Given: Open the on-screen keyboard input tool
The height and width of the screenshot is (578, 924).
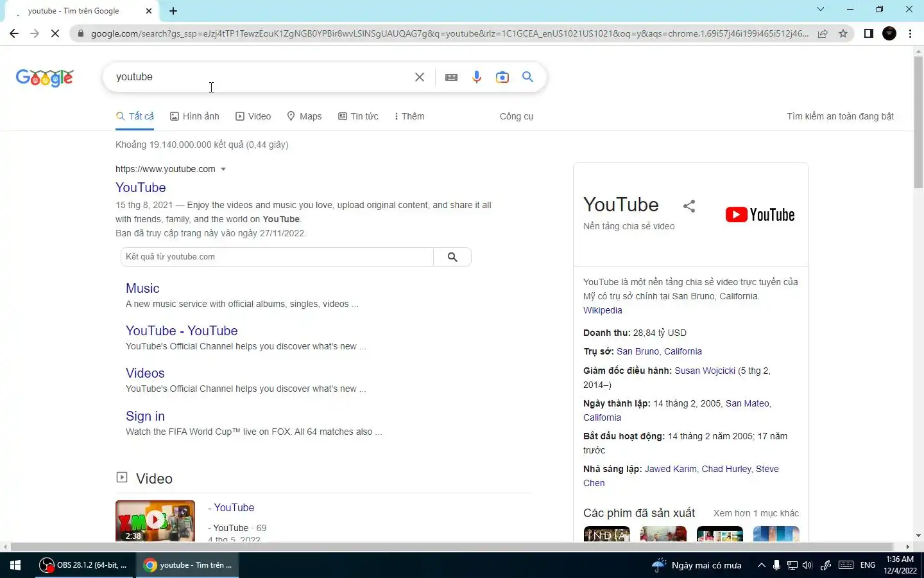Looking at the screenshot, I should pos(451,77).
